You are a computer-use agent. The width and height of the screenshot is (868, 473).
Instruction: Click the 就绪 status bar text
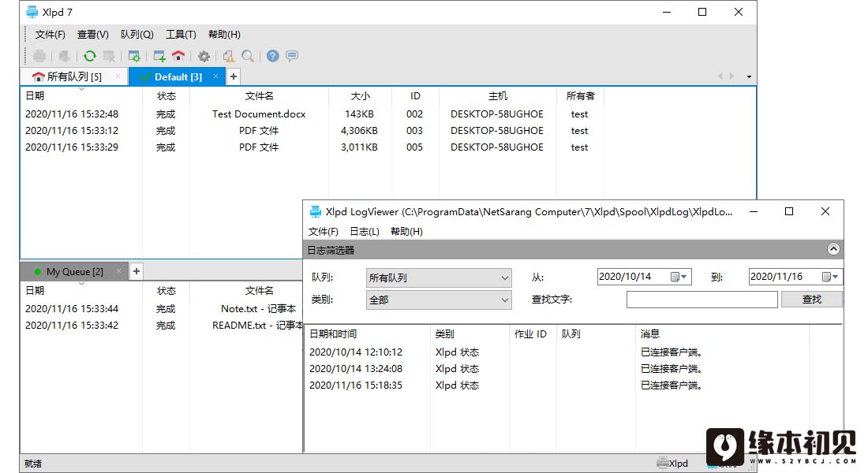pyautogui.click(x=33, y=463)
